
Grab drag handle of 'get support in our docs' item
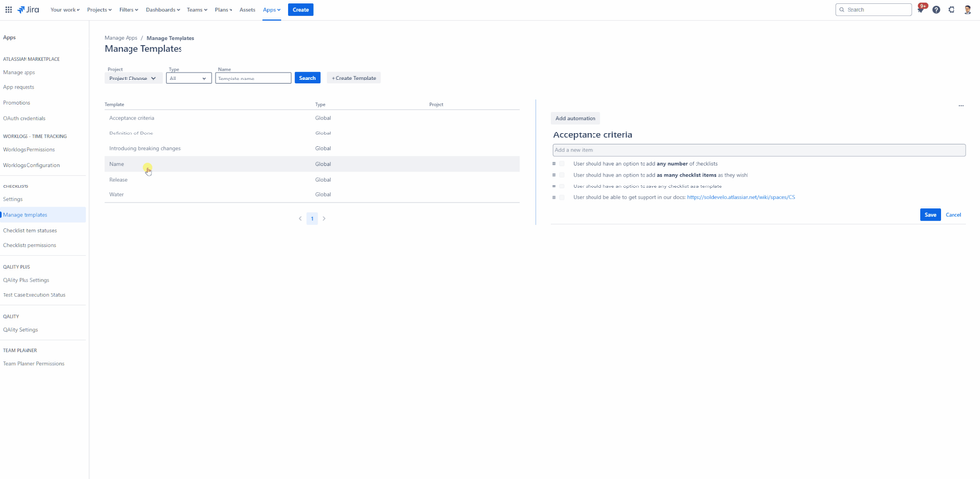(553, 197)
